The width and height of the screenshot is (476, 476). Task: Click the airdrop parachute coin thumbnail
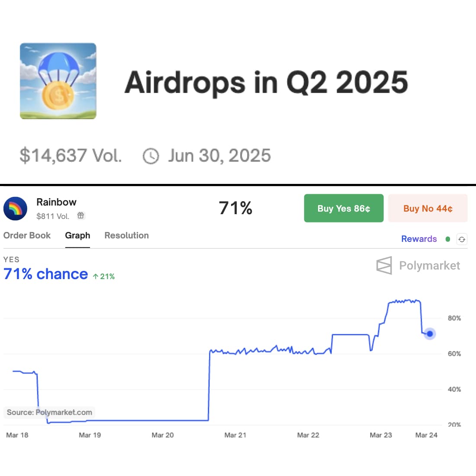pos(58,81)
